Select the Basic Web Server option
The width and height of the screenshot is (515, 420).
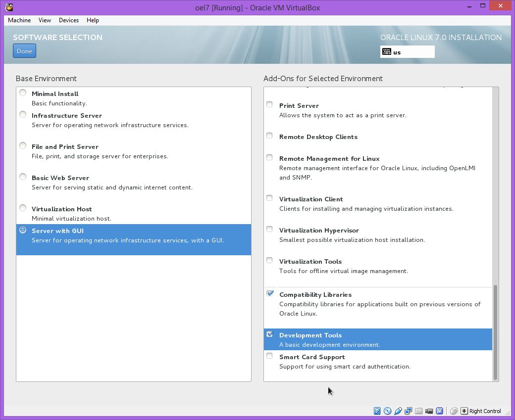coord(23,177)
